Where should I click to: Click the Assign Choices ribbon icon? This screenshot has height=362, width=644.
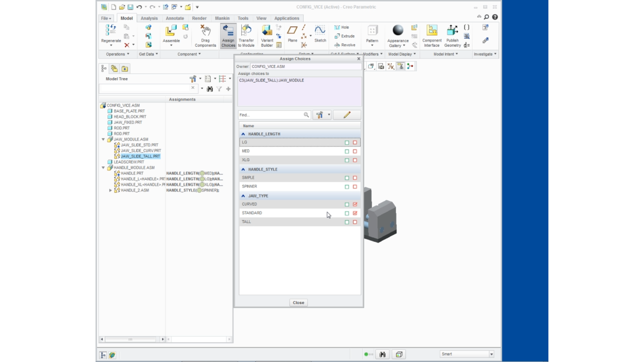[x=228, y=31]
